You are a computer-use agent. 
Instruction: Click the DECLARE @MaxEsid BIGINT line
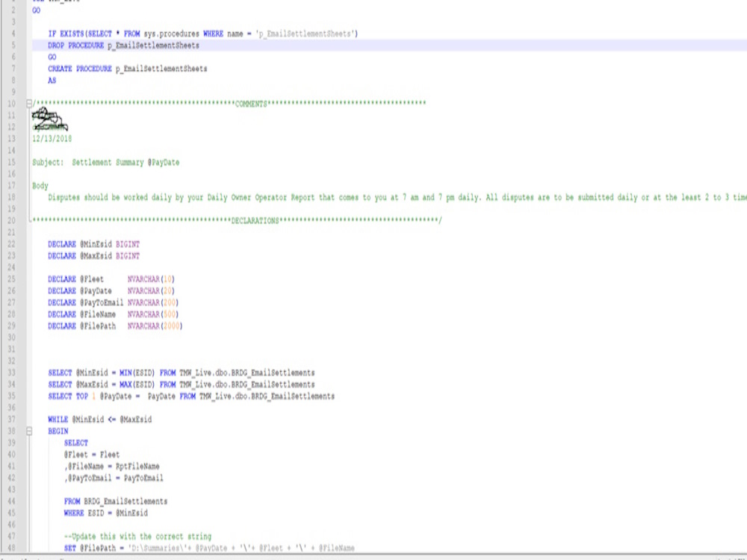[x=94, y=256]
